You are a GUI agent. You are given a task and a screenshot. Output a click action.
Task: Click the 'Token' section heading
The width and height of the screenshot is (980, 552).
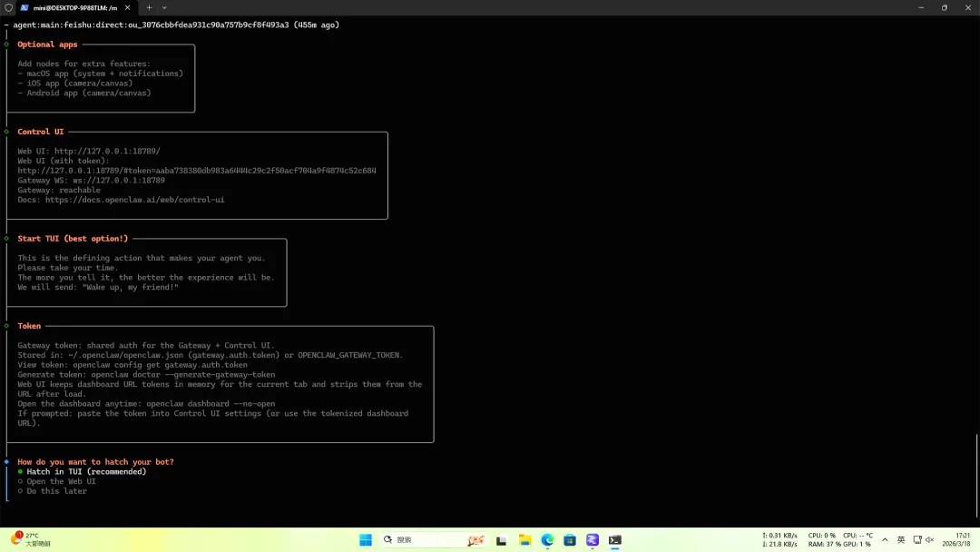(29, 326)
